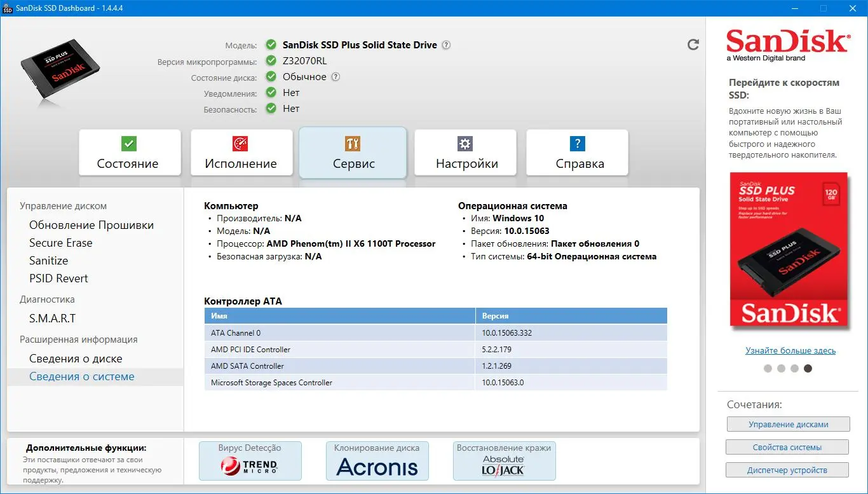The image size is (868, 494).
Task: Click the 'Имя' column header
Action: (340, 316)
